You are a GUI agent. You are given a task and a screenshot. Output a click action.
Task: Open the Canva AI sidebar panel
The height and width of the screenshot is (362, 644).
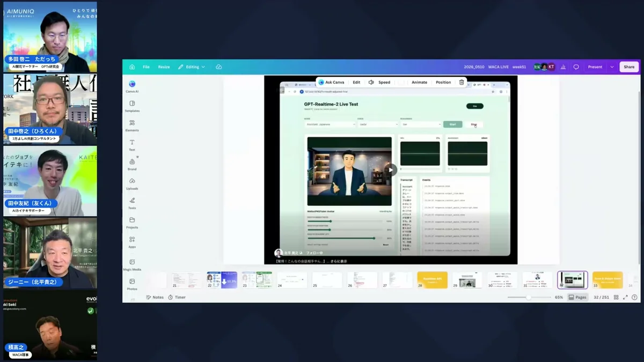tap(132, 87)
